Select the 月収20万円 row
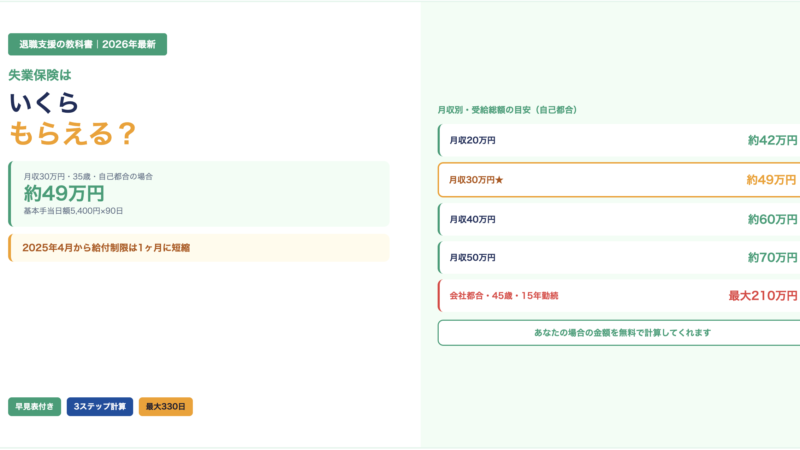This screenshot has width=800, height=450. [619, 140]
